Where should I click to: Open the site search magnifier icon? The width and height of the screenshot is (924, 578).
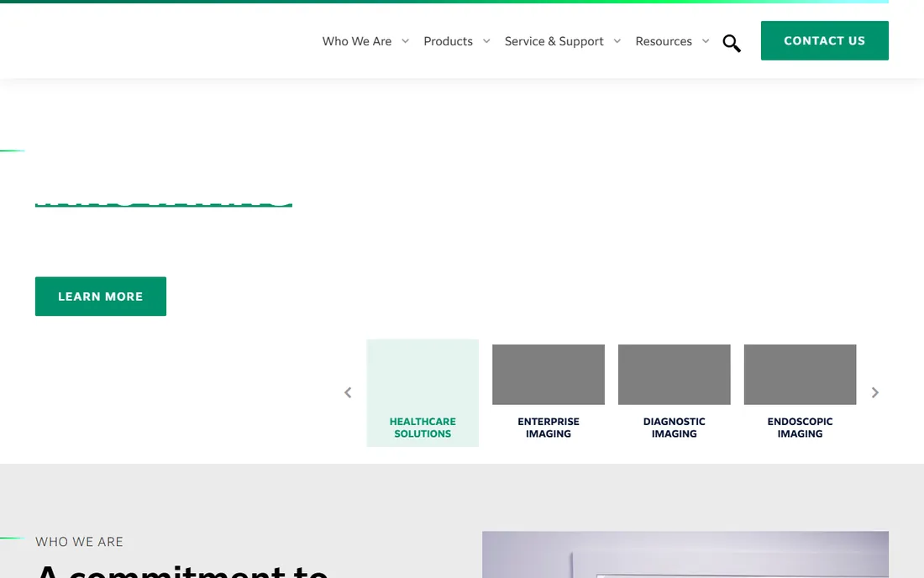pos(732,43)
